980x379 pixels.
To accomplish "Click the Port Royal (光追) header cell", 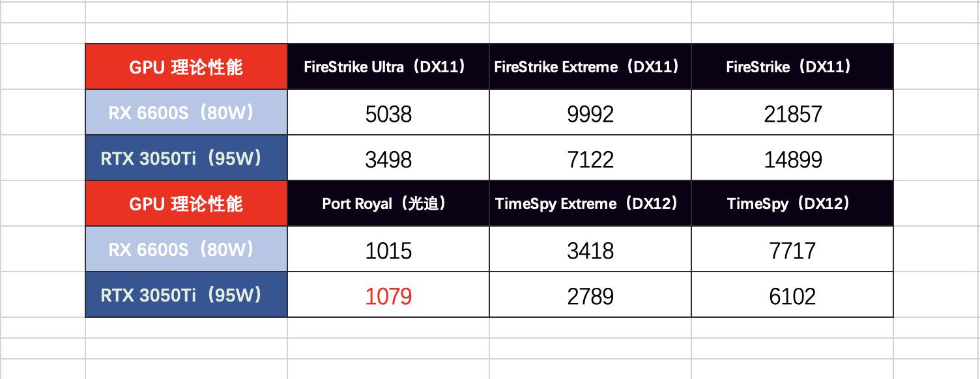I will click(x=388, y=204).
